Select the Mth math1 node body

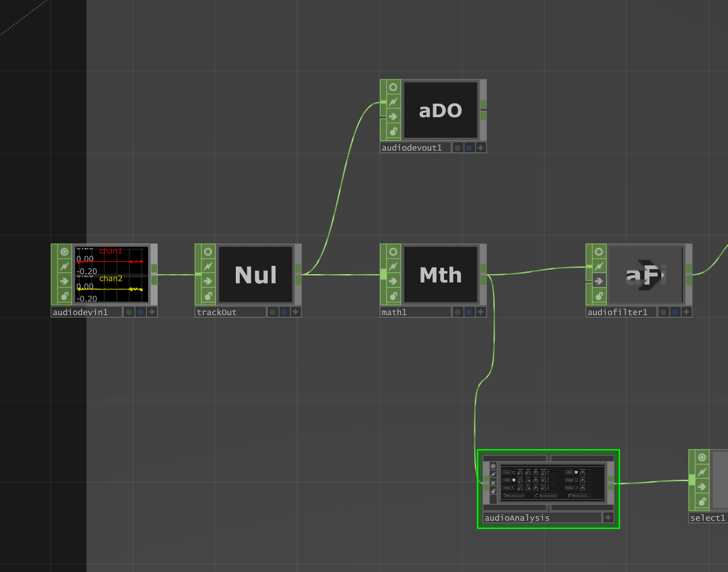click(x=441, y=275)
